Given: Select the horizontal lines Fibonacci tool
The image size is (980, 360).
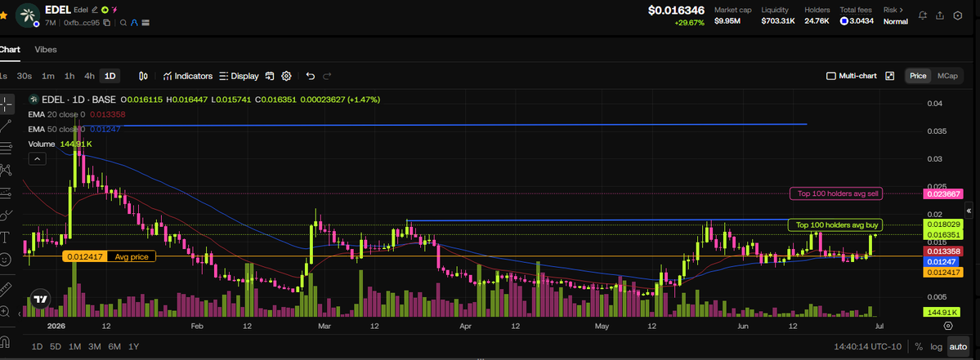Looking at the screenshot, I should coord(6,148).
